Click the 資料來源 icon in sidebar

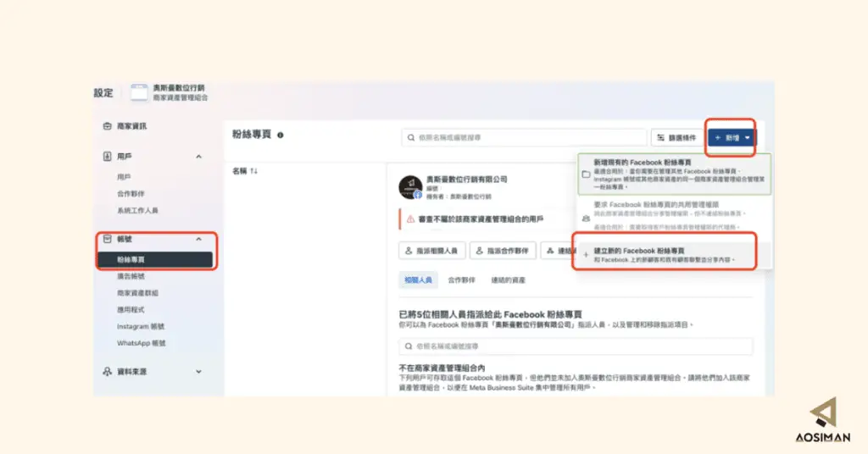(x=108, y=372)
